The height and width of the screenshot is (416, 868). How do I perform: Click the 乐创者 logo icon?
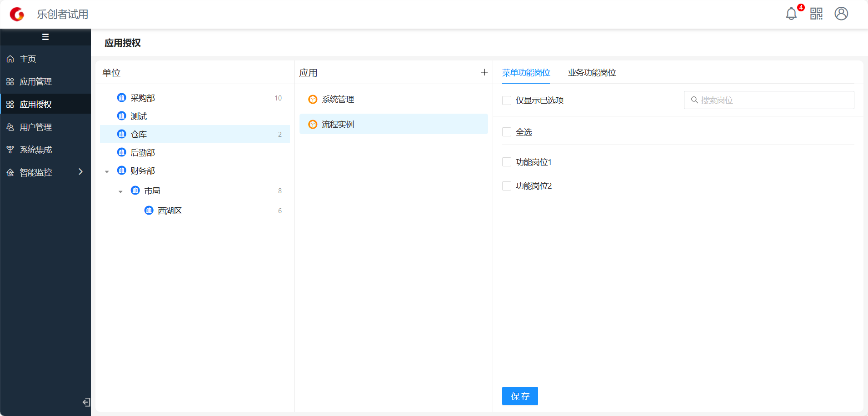(x=17, y=14)
